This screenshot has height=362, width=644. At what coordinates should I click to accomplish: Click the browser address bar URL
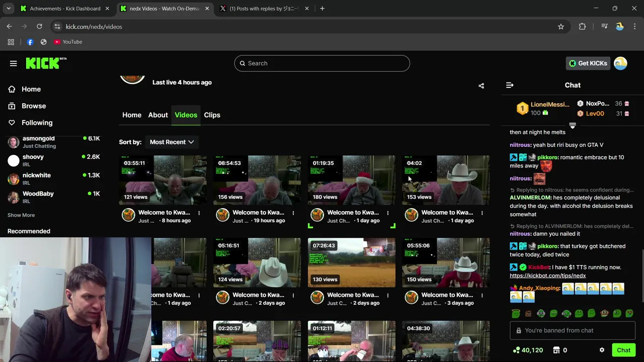point(94,27)
